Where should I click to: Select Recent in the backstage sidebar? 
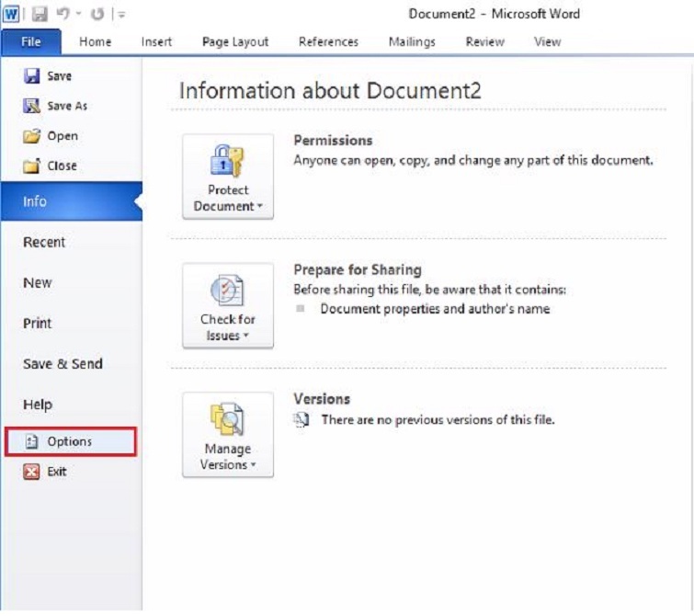pos(44,243)
